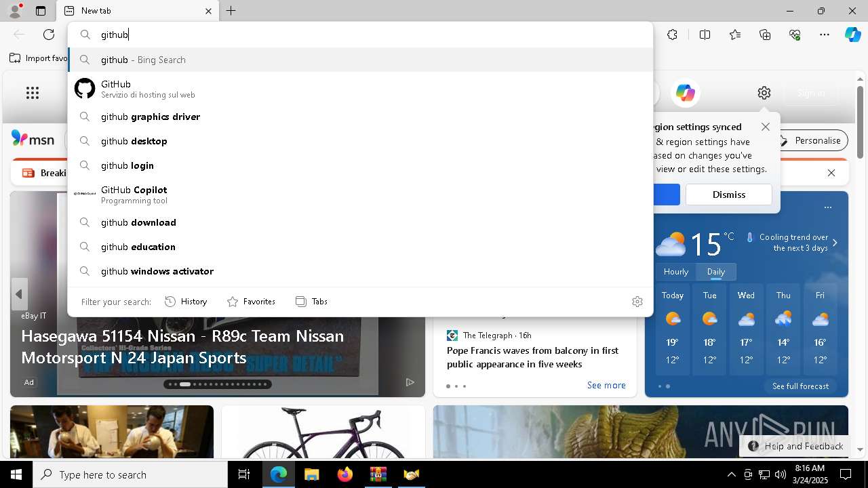868x488 pixels.
Task: Go to previous carousel slide arrow
Action: tap(19, 294)
